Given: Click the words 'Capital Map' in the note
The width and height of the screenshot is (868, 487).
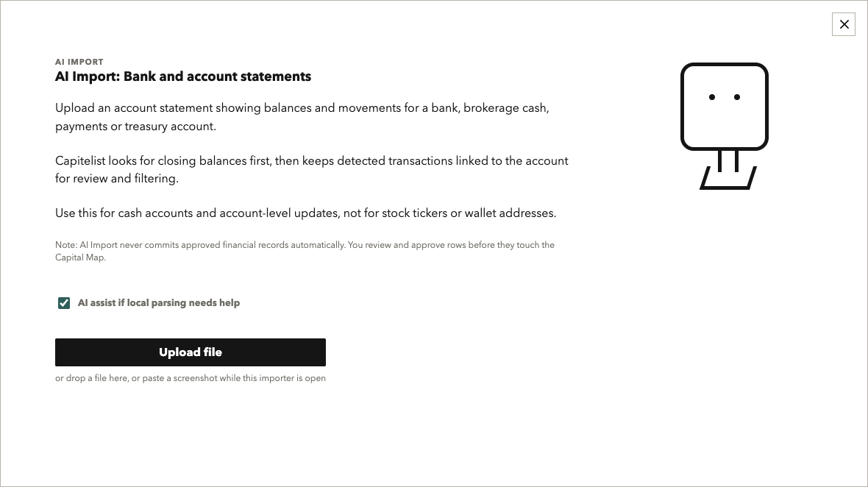Looking at the screenshot, I should coord(79,257).
